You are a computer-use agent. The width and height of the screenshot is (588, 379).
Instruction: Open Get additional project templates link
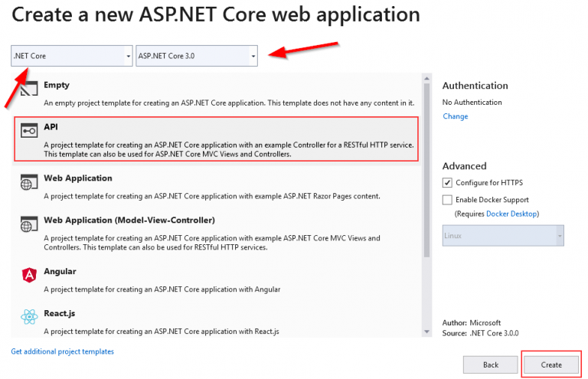(62, 351)
